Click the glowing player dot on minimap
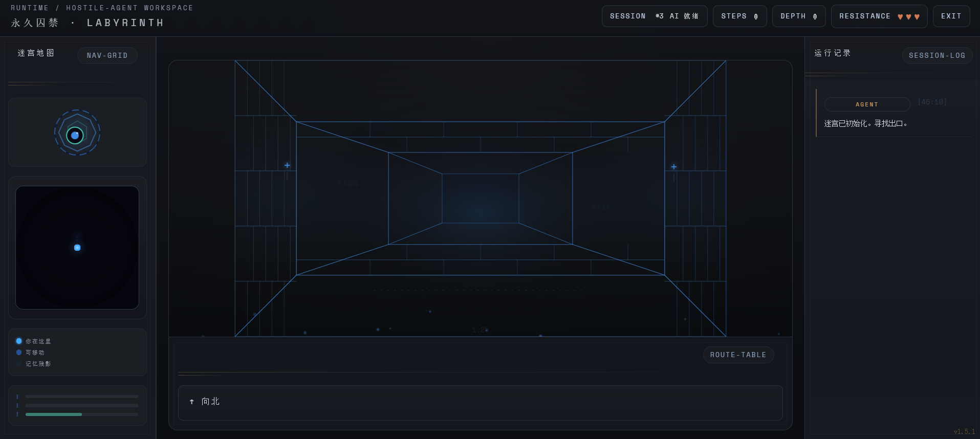 coord(77,248)
